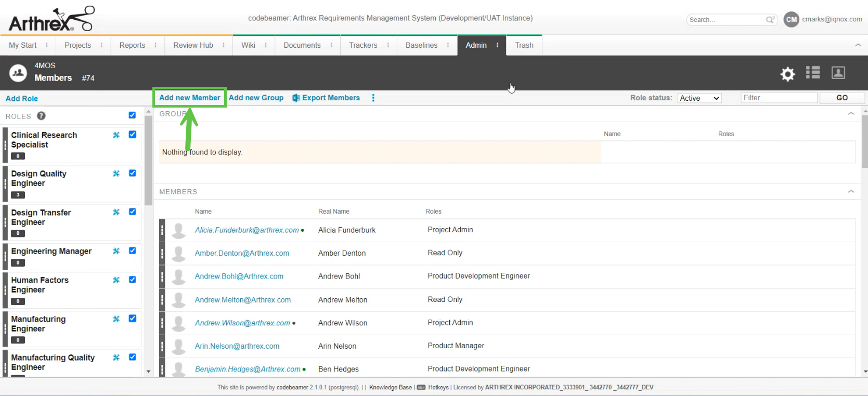Collapse the GROUPS section chevron
Viewport: 868px width, 396px height.
[851, 113]
